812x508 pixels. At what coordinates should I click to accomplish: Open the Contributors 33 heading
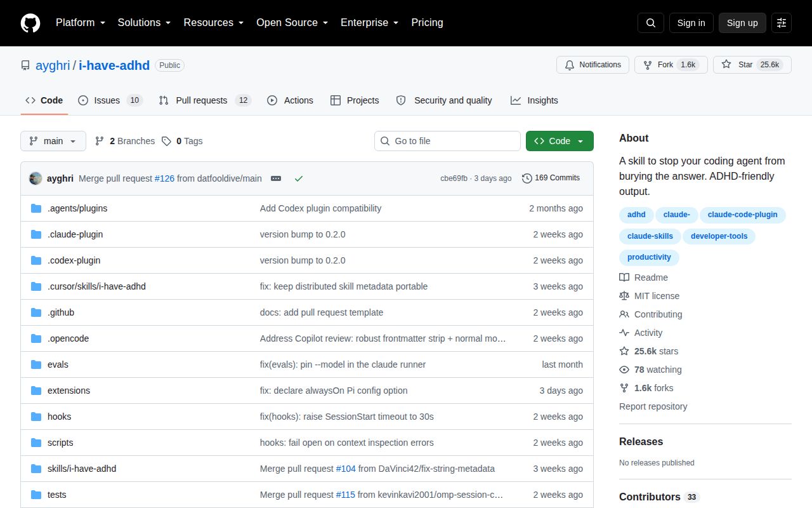tap(659, 497)
